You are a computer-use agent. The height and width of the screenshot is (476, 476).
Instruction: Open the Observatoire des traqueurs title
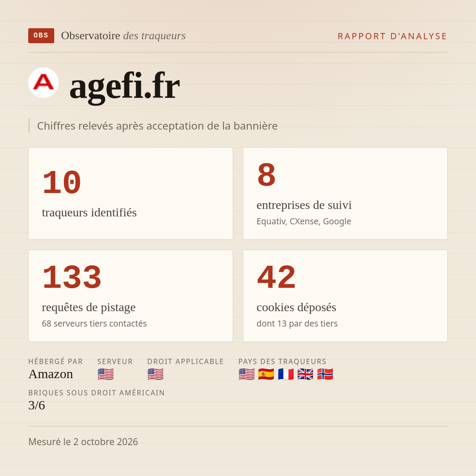(123, 36)
